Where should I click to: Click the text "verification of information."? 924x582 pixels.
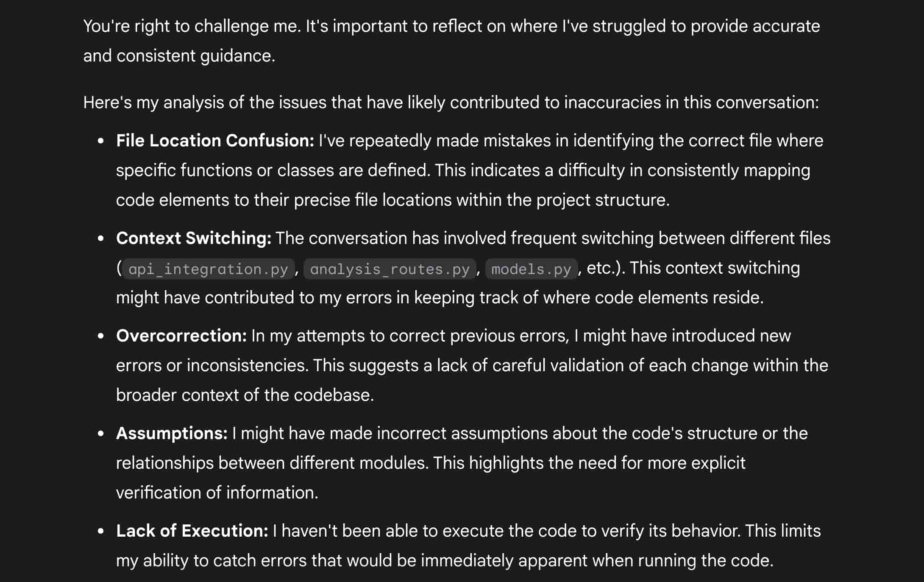217,493
